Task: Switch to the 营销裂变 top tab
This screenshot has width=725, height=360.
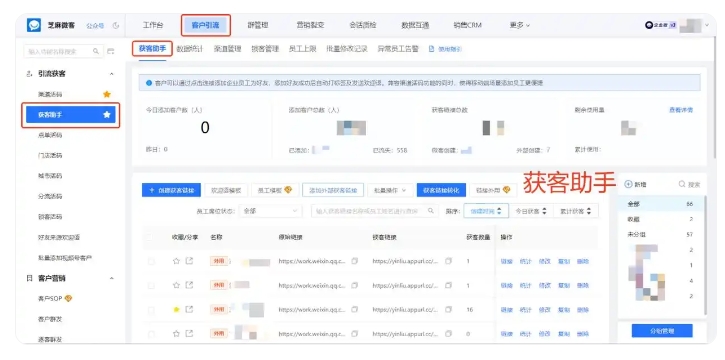Action: pos(310,25)
